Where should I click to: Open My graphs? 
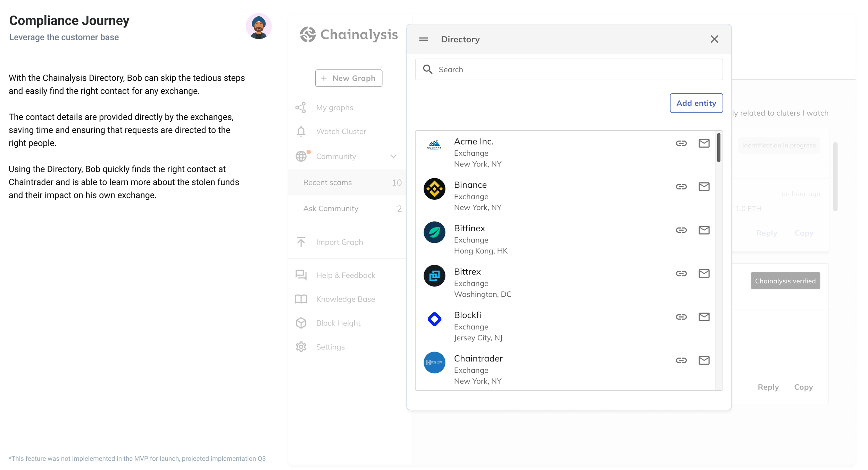[x=334, y=108]
